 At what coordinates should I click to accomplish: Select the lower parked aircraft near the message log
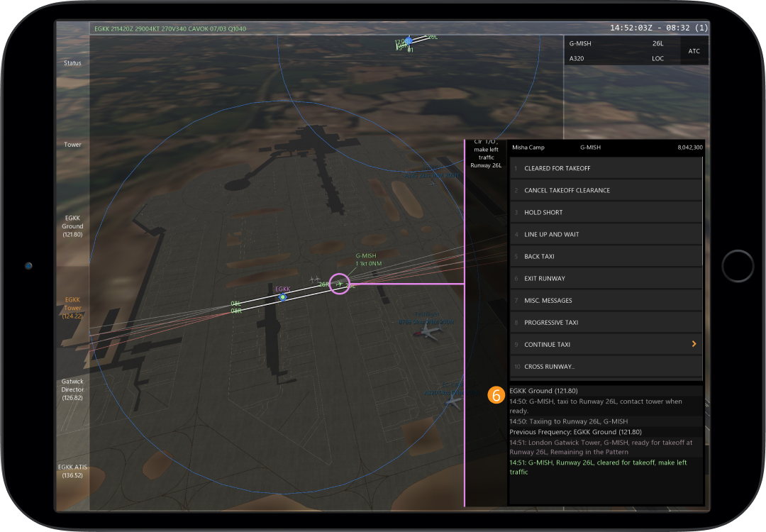click(453, 401)
